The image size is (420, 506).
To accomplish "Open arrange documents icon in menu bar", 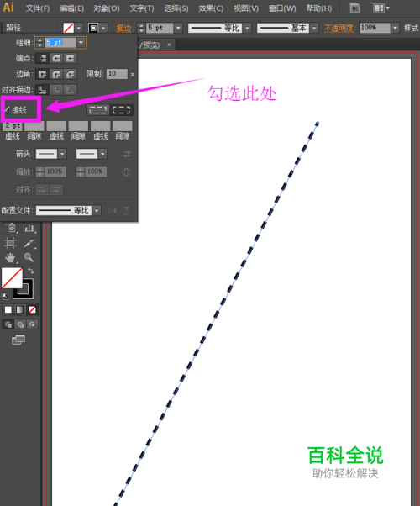I will point(381,8).
